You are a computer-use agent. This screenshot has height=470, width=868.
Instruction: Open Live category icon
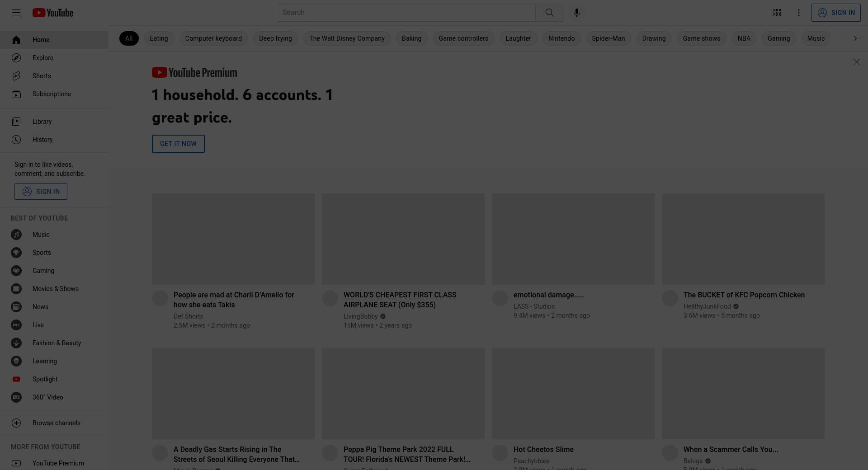point(16,325)
